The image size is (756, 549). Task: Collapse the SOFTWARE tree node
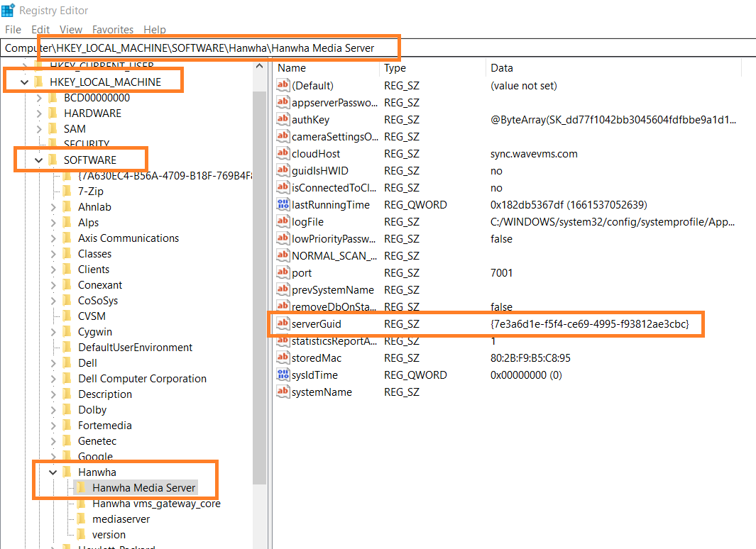[x=38, y=160]
